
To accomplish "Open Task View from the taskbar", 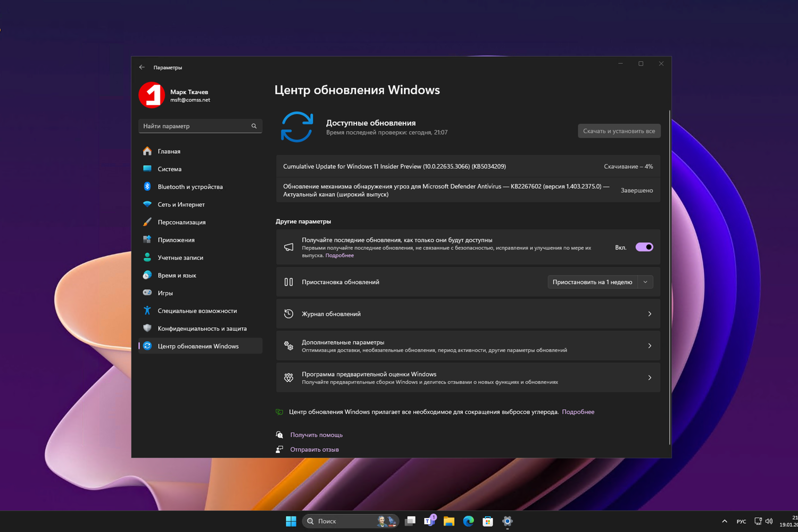I will click(x=410, y=521).
